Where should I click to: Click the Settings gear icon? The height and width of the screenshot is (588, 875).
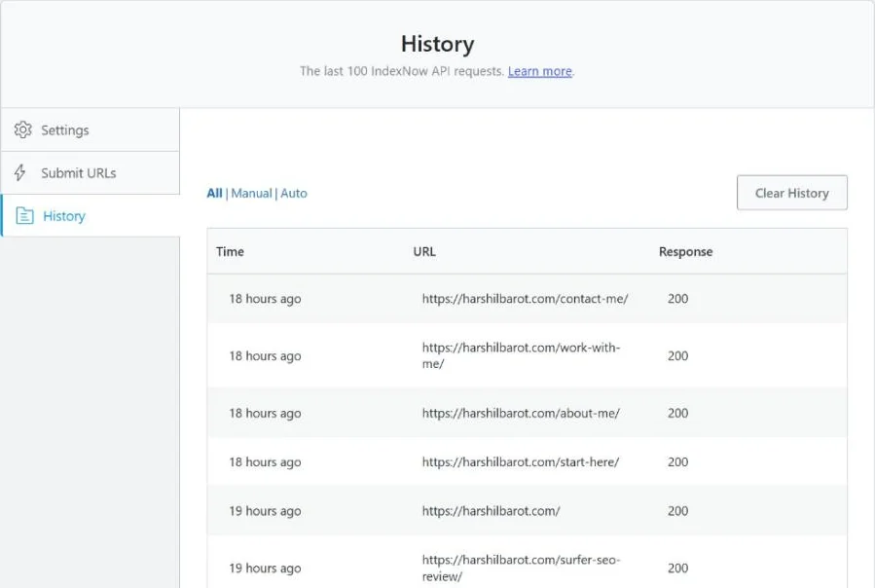pos(23,129)
